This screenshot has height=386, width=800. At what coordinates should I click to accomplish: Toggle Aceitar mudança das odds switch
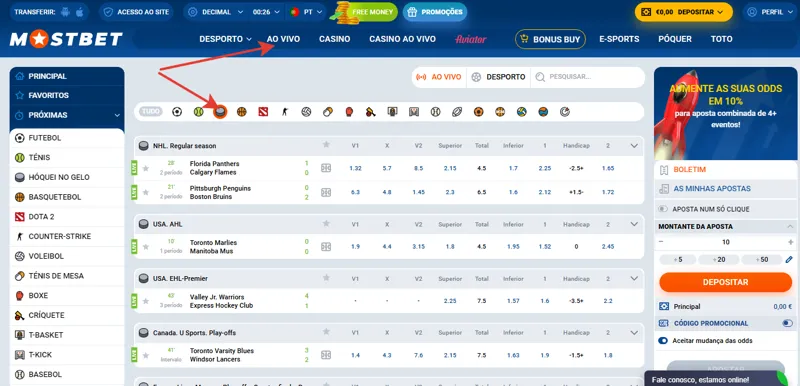click(663, 341)
